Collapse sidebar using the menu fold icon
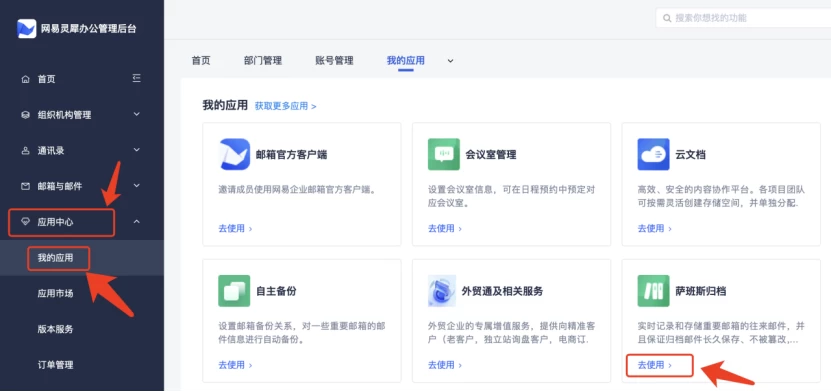 tap(137, 78)
